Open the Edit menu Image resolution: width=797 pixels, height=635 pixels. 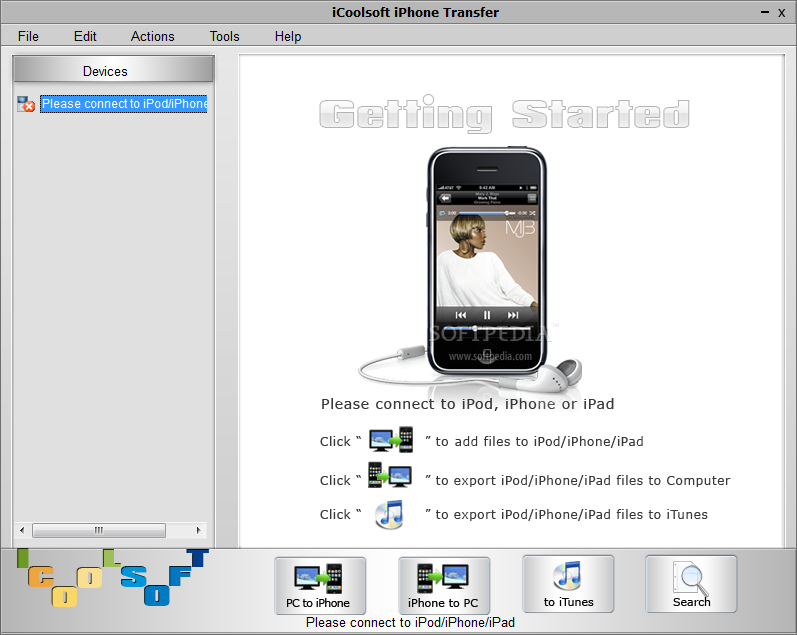(85, 36)
